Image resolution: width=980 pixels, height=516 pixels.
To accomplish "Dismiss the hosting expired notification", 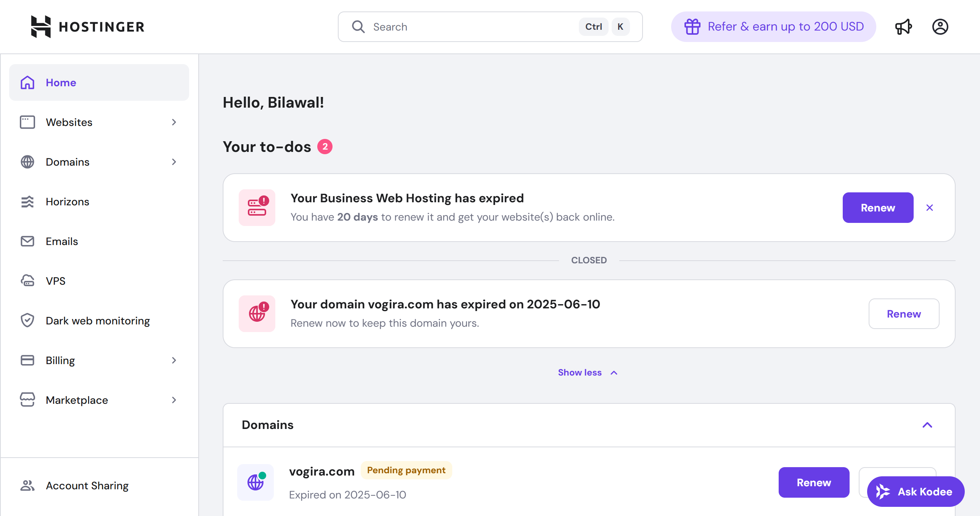I will click(929, 208).
